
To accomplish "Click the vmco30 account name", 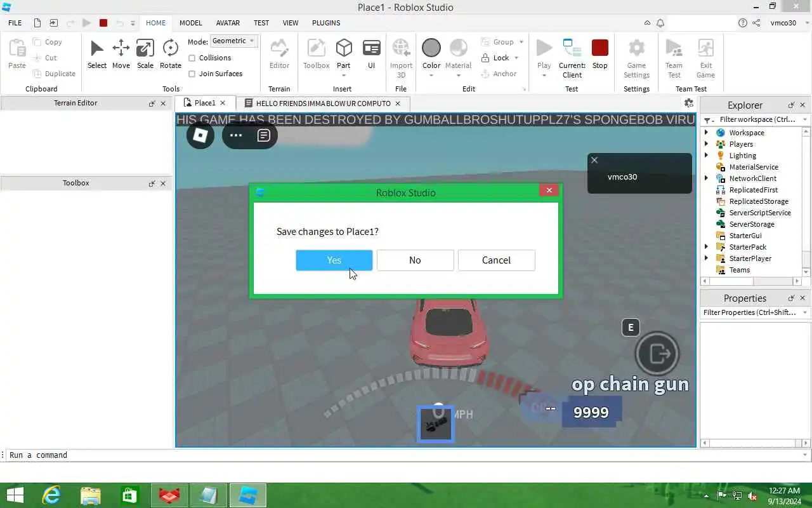I will (783, 23).
